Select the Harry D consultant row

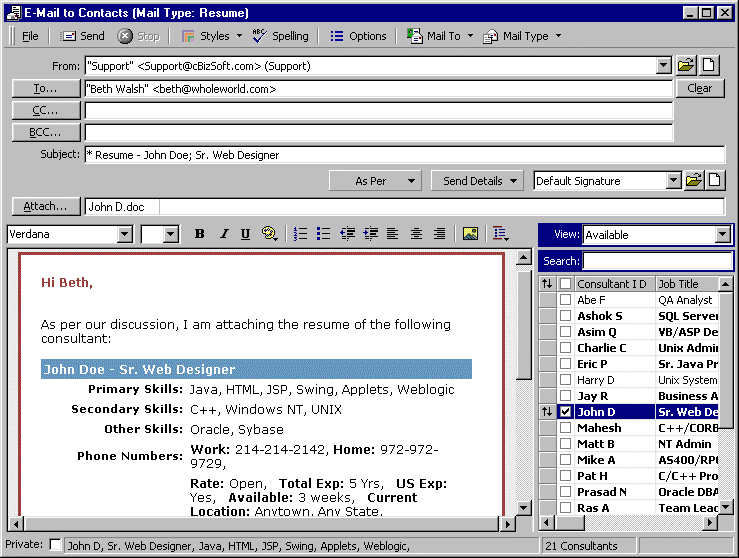click(x=629, y=380)
